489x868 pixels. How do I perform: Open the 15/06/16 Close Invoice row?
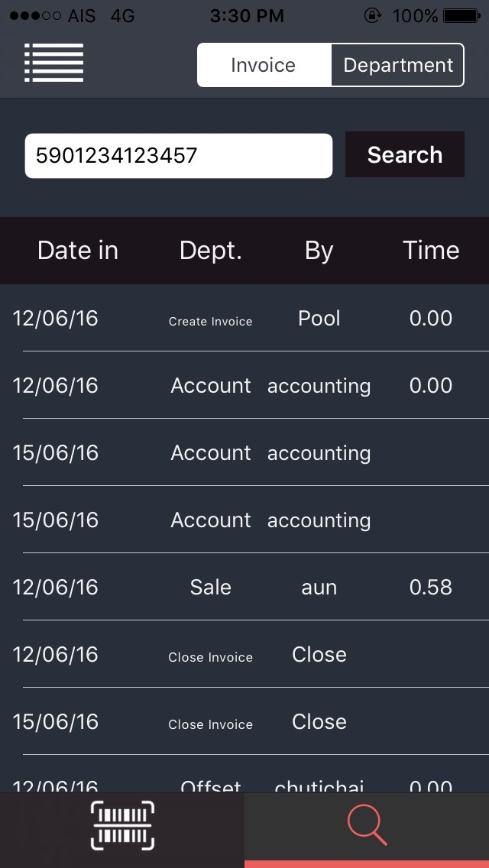pyautogui.click(x=244, y=722)
